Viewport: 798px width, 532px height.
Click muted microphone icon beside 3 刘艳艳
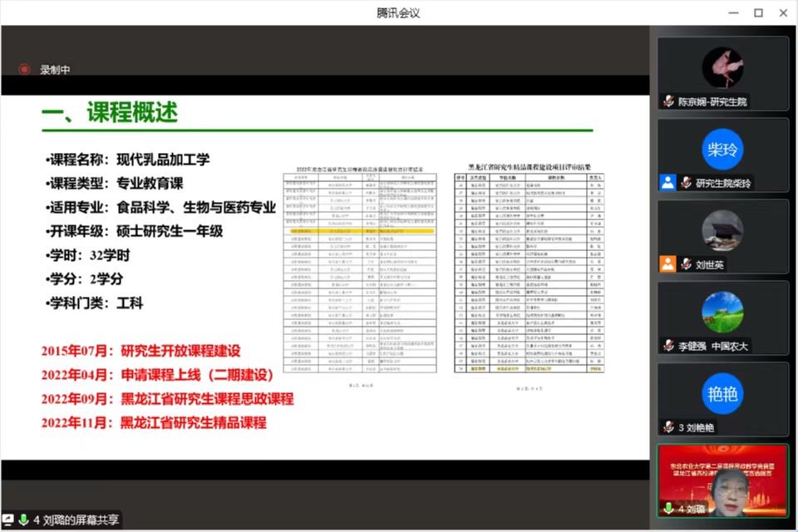click(x=668, y=427)
